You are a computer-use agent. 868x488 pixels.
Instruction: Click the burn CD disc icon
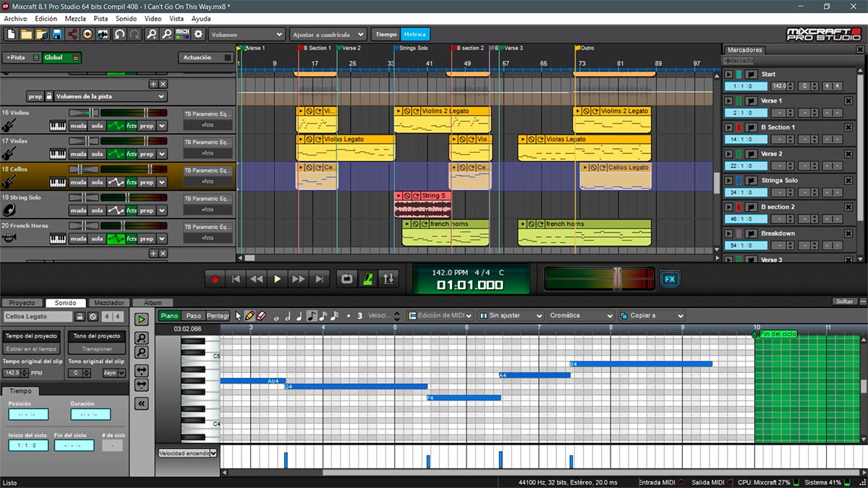point(88,34)
